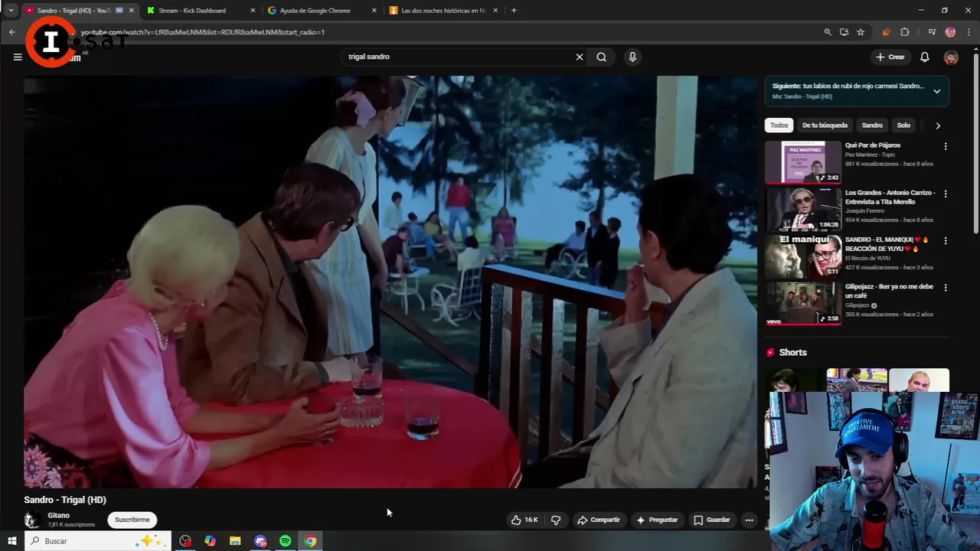Open Qué Par de Pájaros video thumbnail
The height and width of the screenshot is (551, 980).
coord(803,162)
